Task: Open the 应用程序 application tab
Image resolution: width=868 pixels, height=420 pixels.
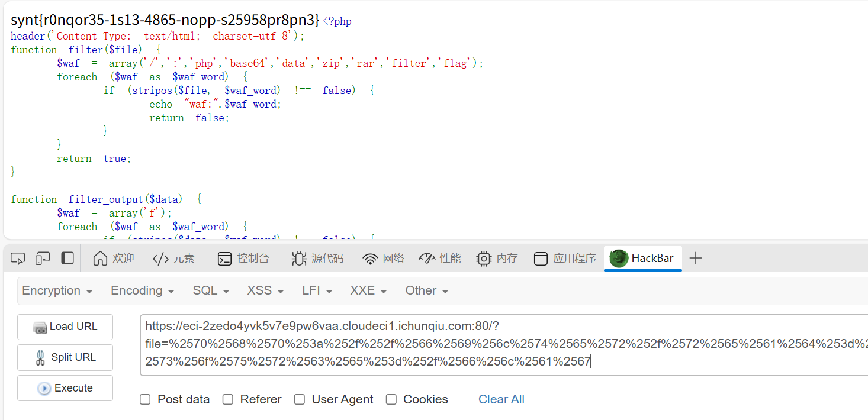Action: [565, 259]
